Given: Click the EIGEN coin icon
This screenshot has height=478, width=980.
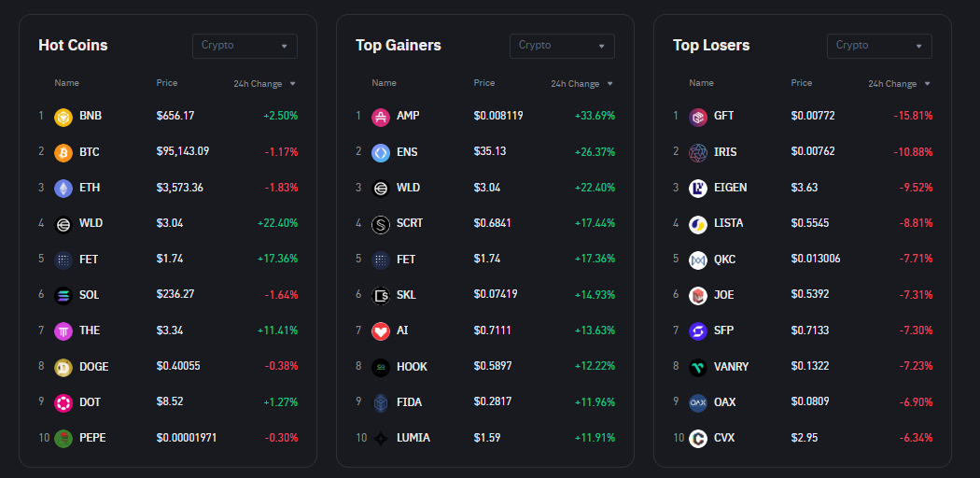Looking at the screenshot, I should point(698,188).
